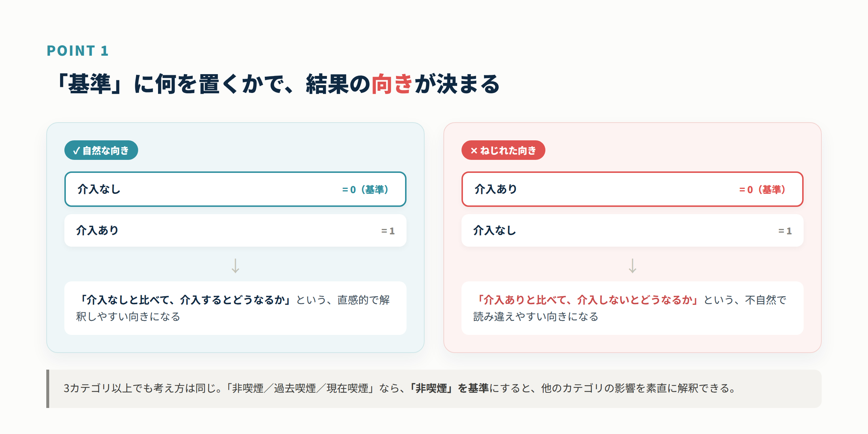Viewport: 868px width, 434px height.
Task: Click teal =0 (基準) label
Action: pyautogui.click(x=365, y=190)
